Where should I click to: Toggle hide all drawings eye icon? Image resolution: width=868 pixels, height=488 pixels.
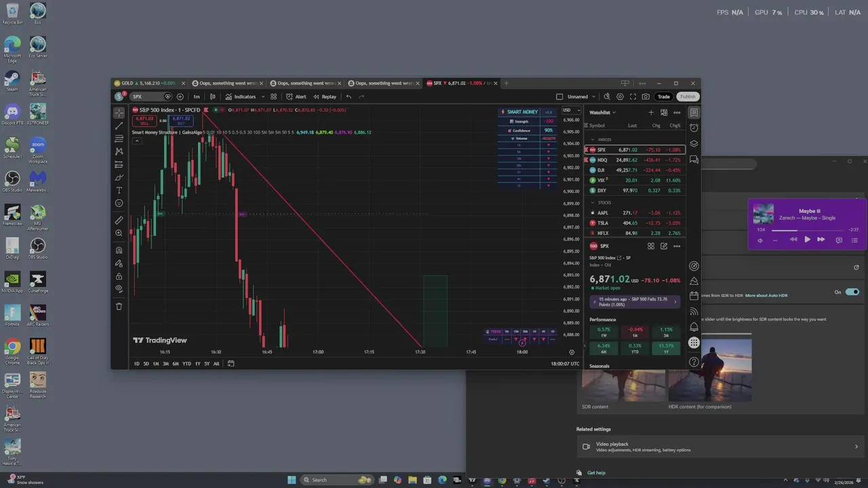tap(119, 289)
